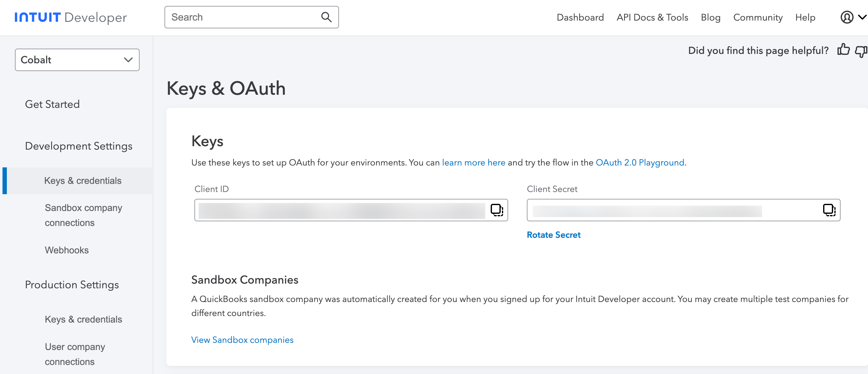Click the thumbs down icon
This screenshot has width=868, height=374.
861,51
